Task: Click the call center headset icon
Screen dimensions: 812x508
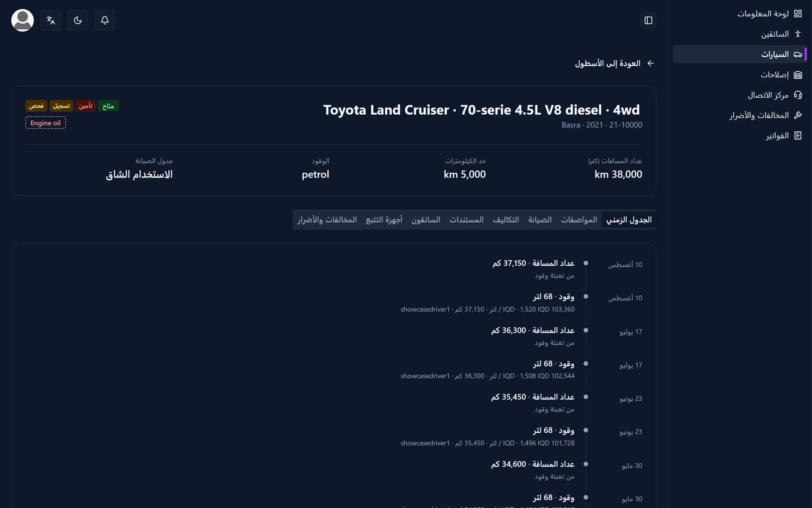Action: (798, 95)
